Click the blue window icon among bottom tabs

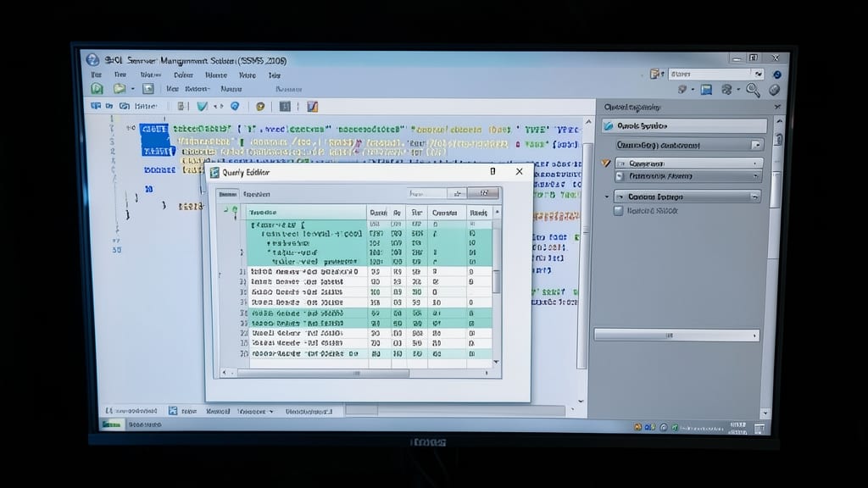(173, 411)
